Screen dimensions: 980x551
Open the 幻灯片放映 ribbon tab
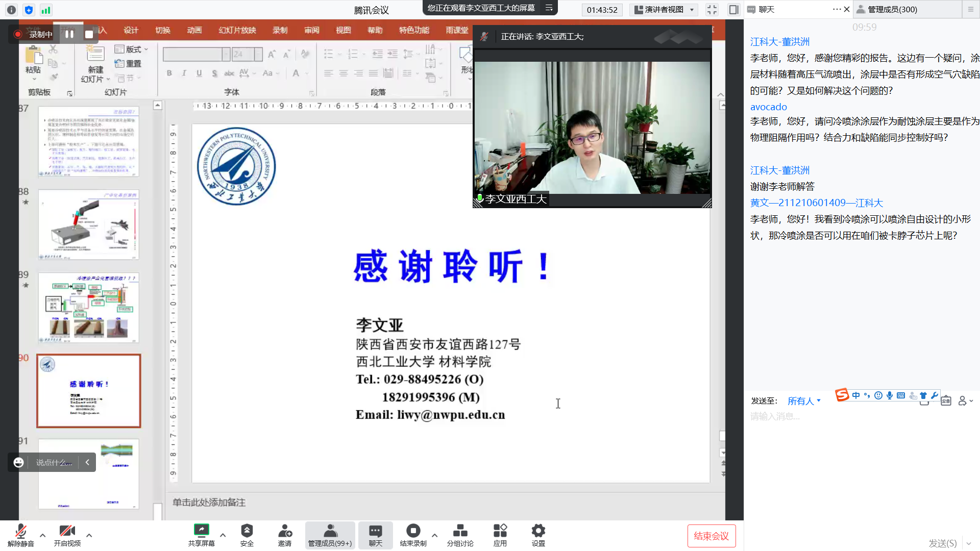tap(237, 30)
